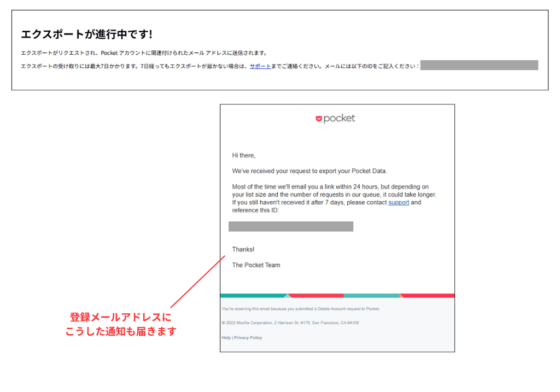The image size is (560, 392).
Task: Click the The Pocket Team signature
Action: pyautogui.click(x=255, y=265)
